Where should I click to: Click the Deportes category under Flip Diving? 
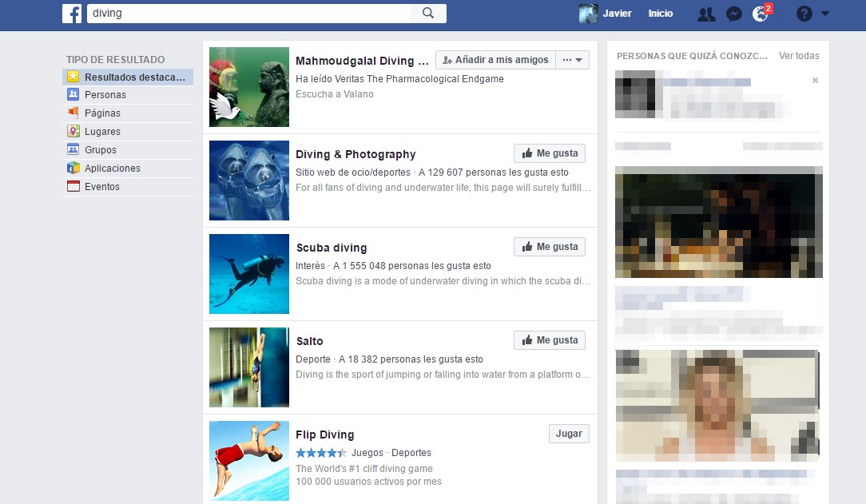pos(411,453)
